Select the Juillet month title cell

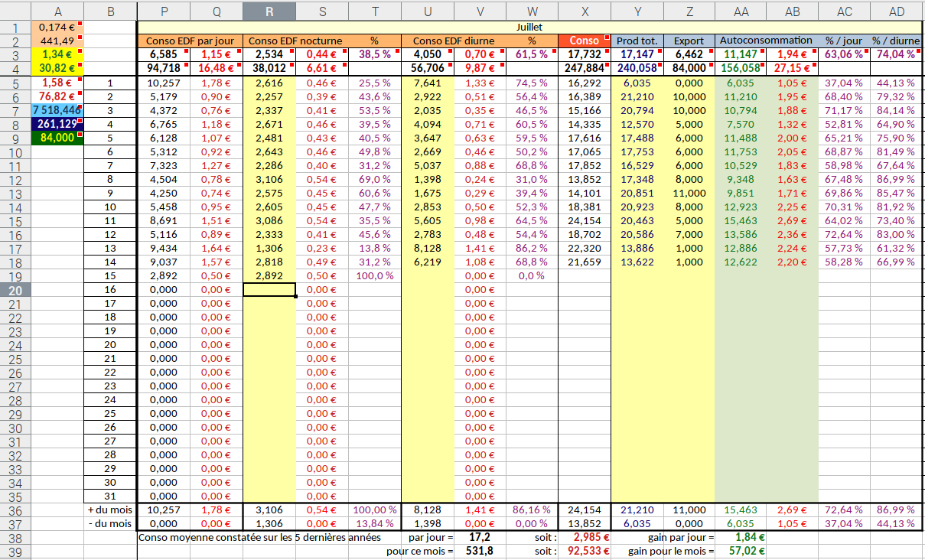[529, 27]
